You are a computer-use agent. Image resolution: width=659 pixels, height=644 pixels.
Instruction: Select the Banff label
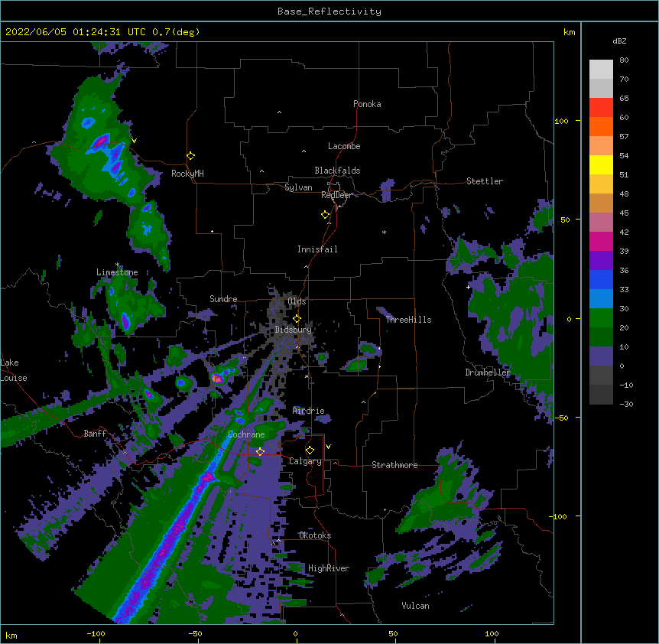[95, 434]
